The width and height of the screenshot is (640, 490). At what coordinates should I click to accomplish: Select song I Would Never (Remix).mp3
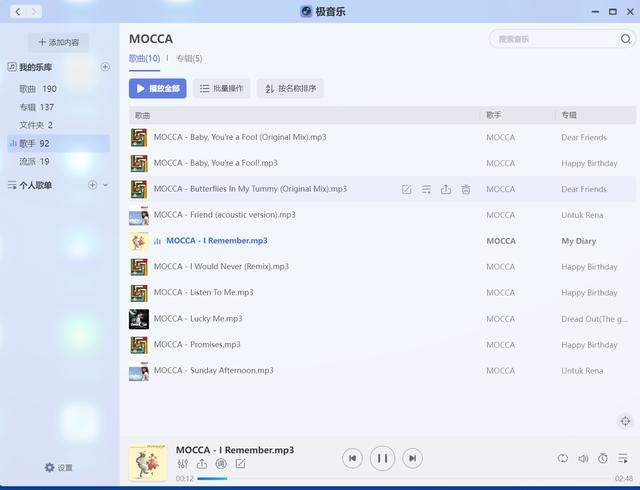pyautogui.click(x=382, y=267)
